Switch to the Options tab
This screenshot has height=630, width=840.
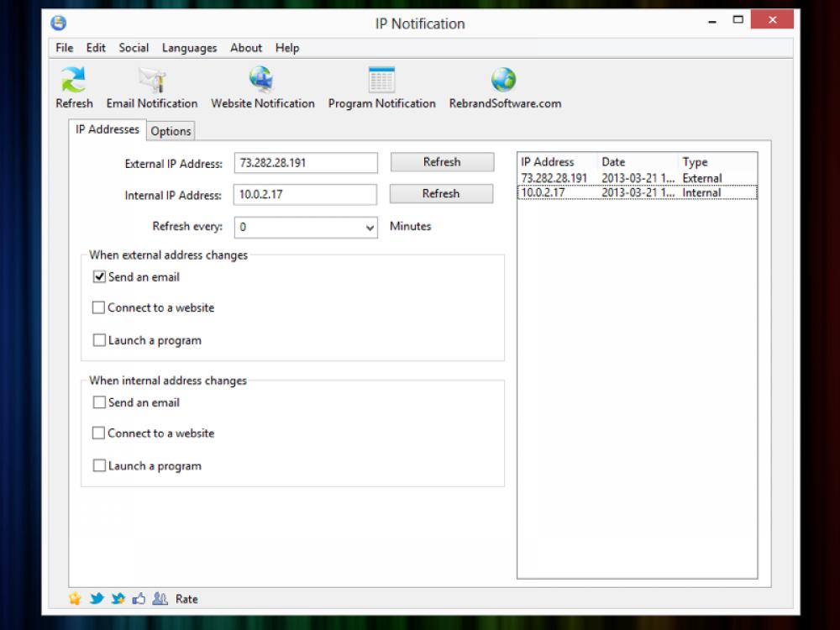[171, 131]
